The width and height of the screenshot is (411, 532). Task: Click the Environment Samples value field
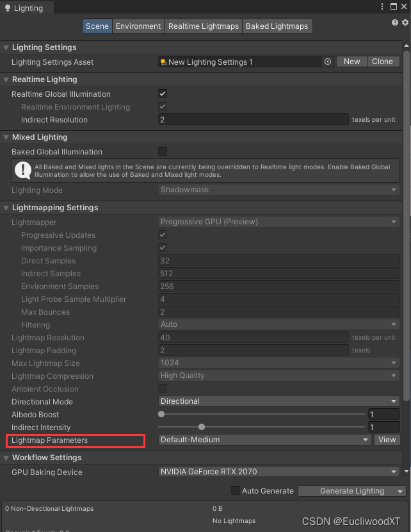coord(279,286)
